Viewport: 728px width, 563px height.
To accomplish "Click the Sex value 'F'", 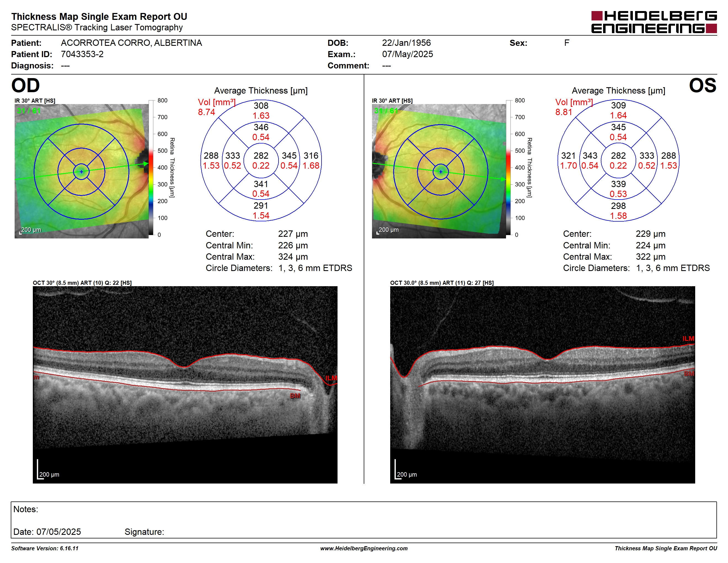I will click(567, 43).
